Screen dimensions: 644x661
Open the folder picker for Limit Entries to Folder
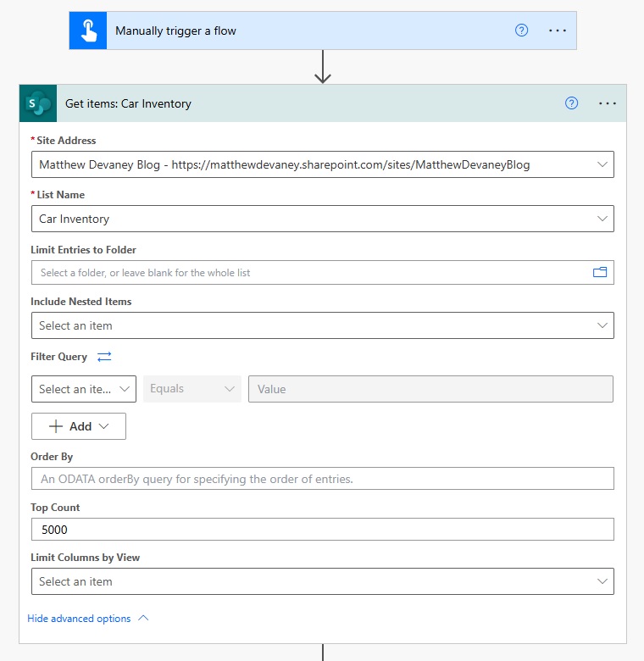pos(600,272)
